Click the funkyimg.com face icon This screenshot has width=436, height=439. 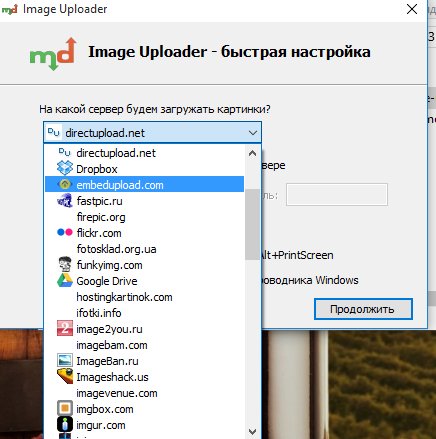(x=65, y=264)
